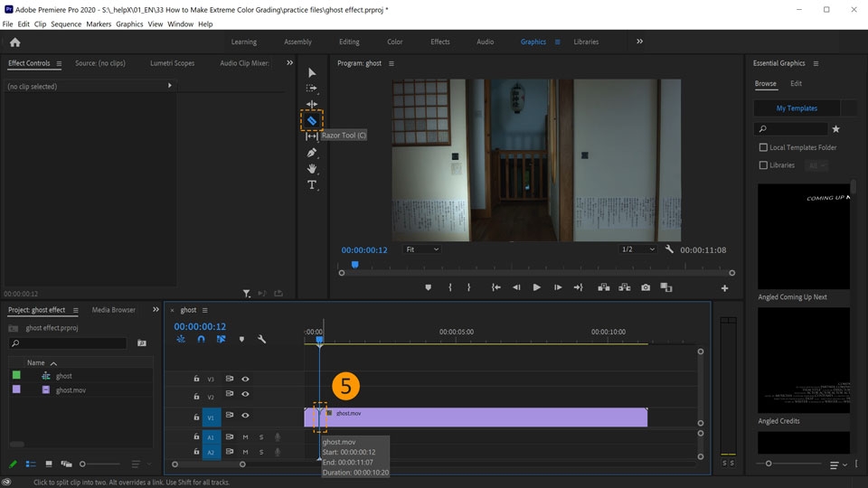
Task: Activate the Hand Tool
Action: point(312,169)
